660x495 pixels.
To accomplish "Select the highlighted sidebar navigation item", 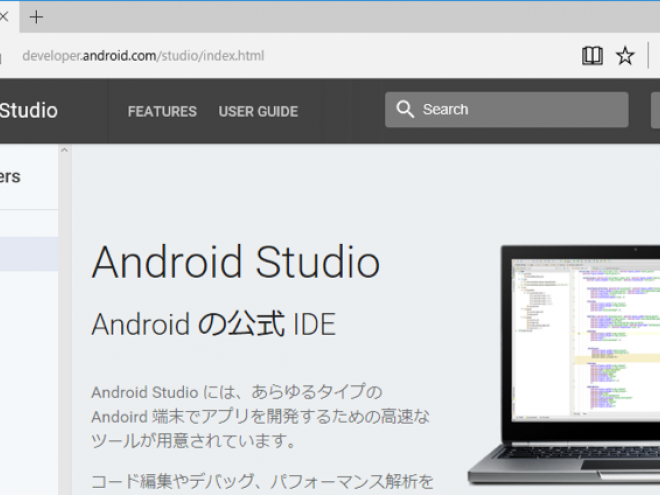I will coord(29,254).
